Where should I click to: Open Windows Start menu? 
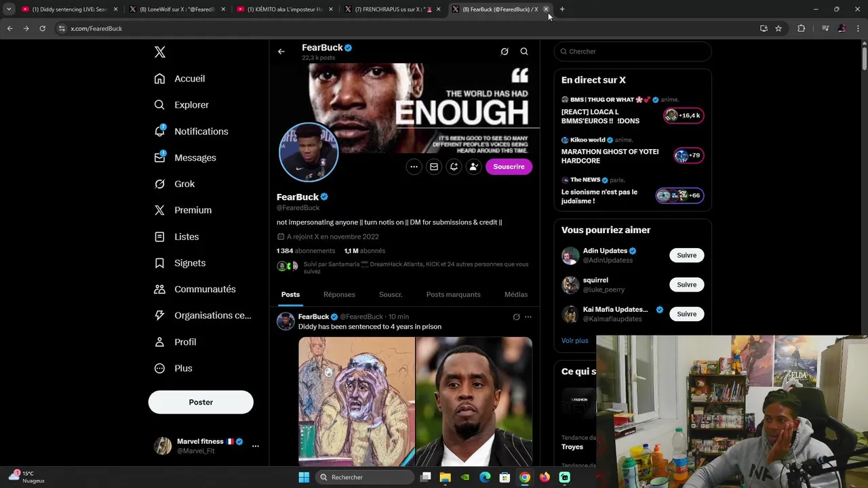(x=304, y=477)
